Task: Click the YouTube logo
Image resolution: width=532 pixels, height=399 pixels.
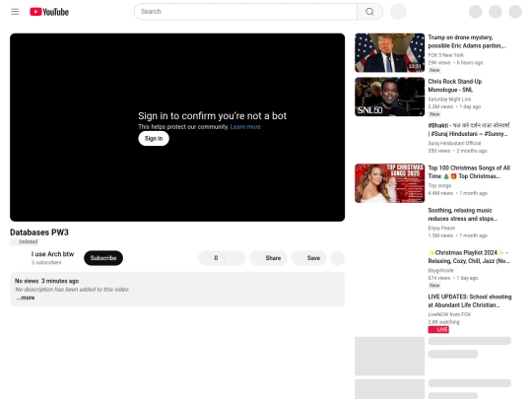Action: click(49, 12)
